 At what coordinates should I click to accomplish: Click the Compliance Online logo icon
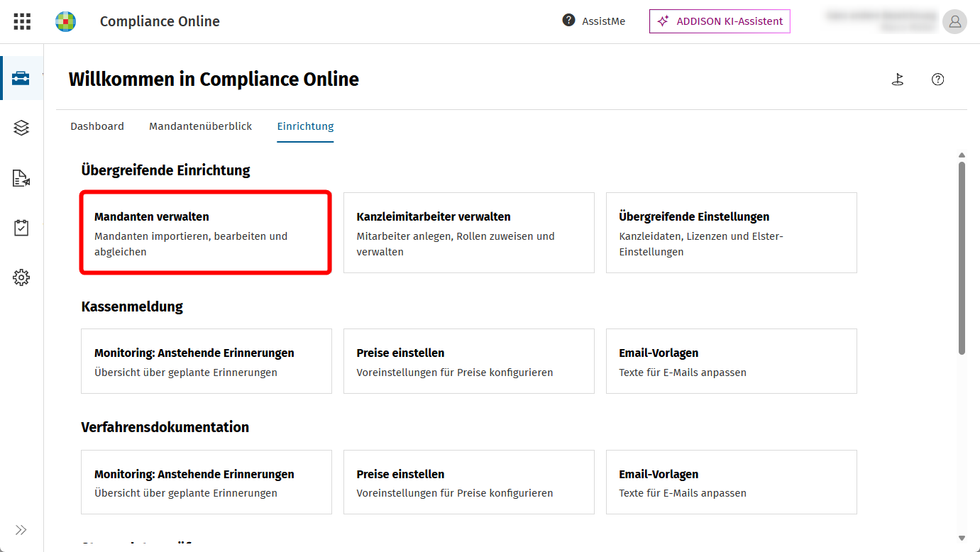(65, 21)
